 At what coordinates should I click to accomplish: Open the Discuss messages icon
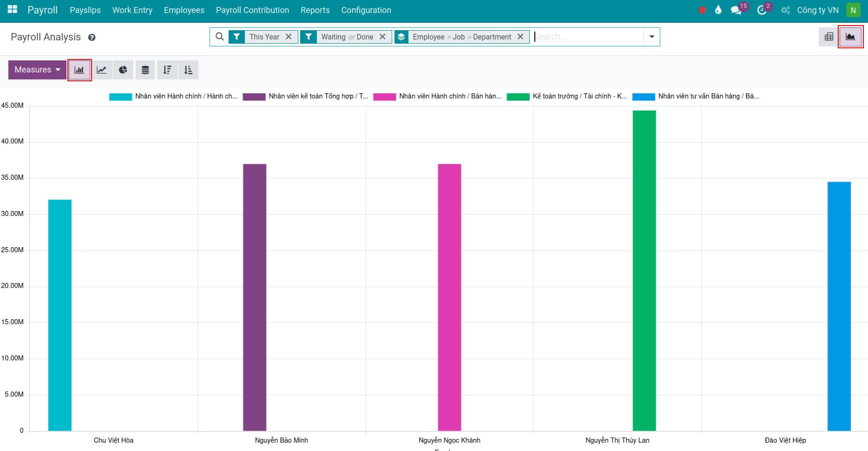736,9
